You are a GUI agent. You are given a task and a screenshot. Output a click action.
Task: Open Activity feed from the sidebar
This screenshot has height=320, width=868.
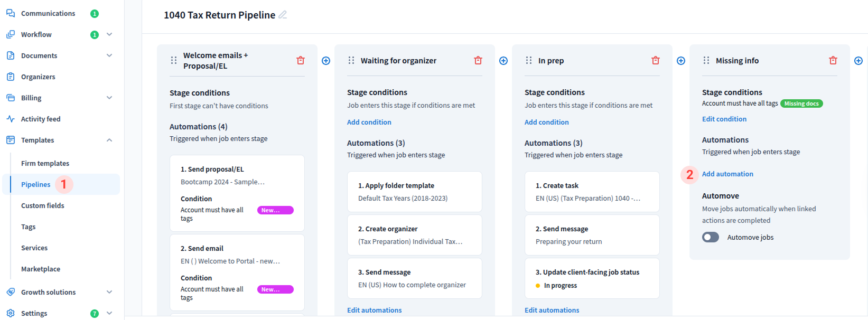click(x=41, y=119)
